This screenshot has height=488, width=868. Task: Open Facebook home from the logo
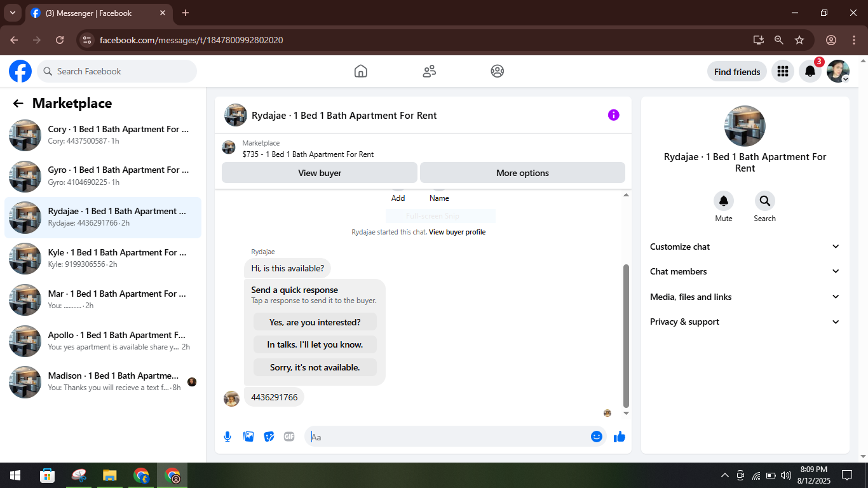[20, 71]
